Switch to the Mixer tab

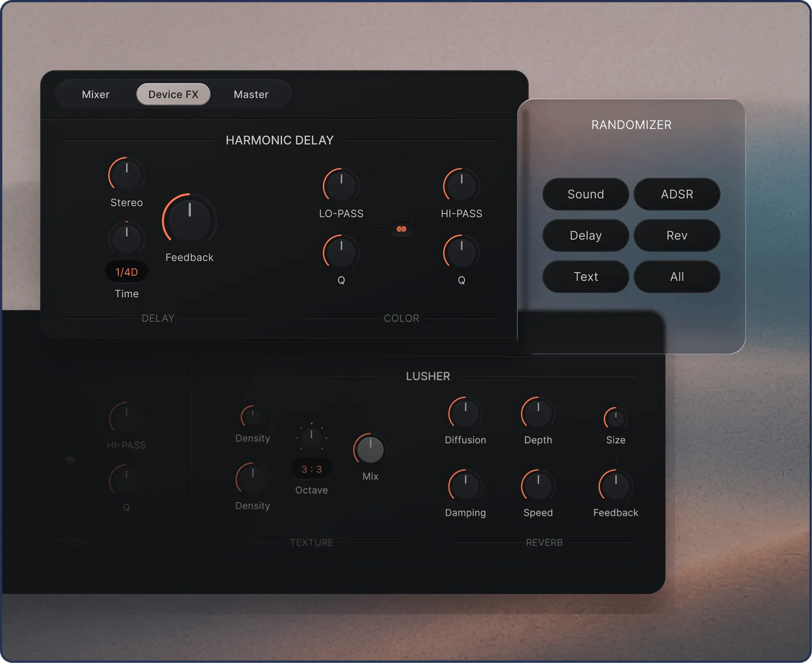click(x=95, y=95)
